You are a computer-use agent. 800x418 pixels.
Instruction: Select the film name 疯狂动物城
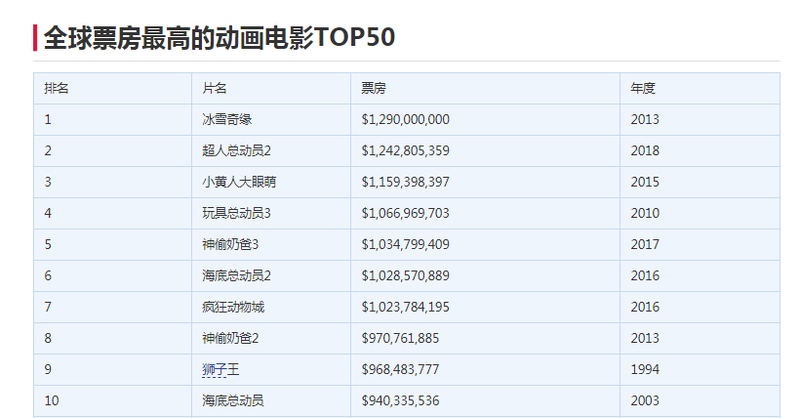click(233, 307)
